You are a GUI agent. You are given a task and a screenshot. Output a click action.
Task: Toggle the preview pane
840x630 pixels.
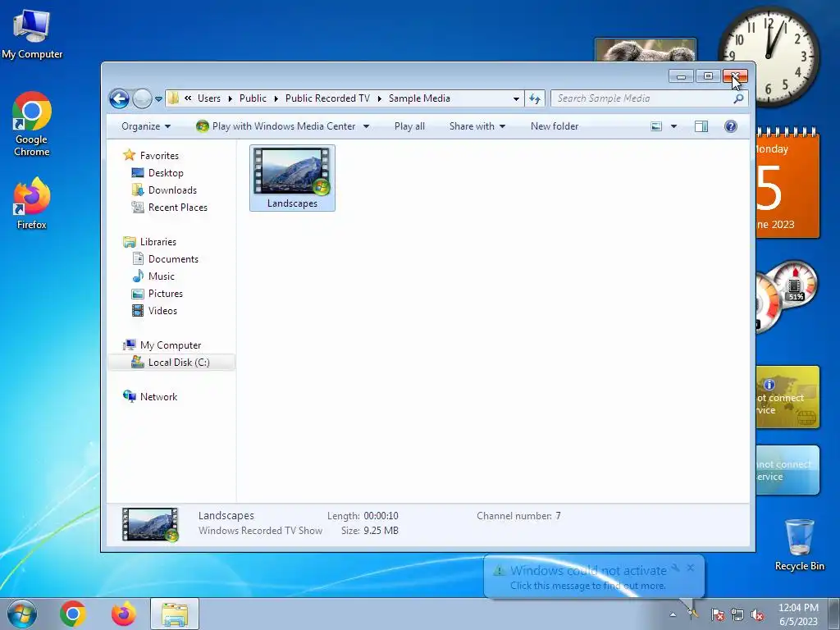pos(701,126)
